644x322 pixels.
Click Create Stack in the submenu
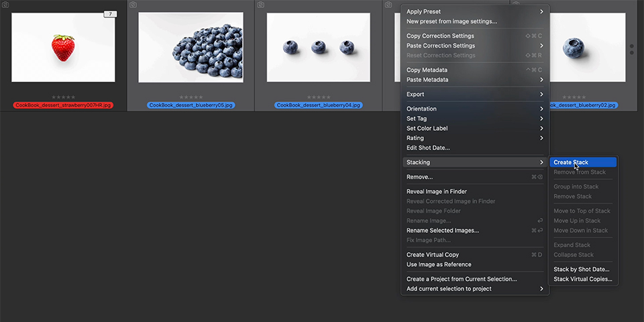point(583,162)
